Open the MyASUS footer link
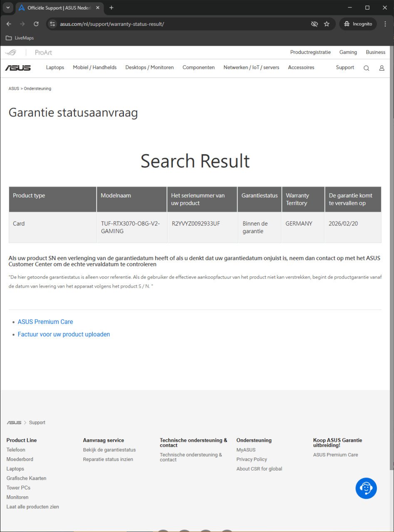This screenshot has height=532, width=394. (x=246, y=450)
